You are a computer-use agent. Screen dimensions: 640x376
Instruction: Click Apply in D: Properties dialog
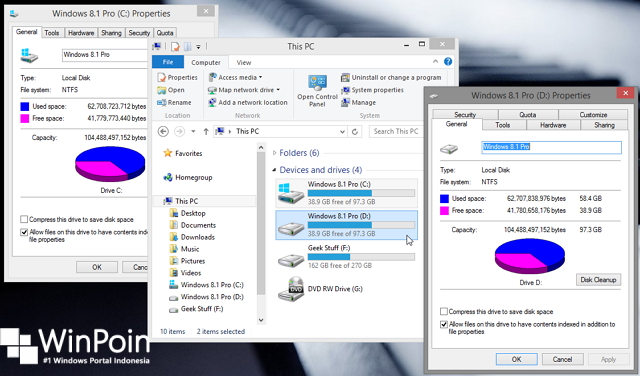[x=608, y=359]
